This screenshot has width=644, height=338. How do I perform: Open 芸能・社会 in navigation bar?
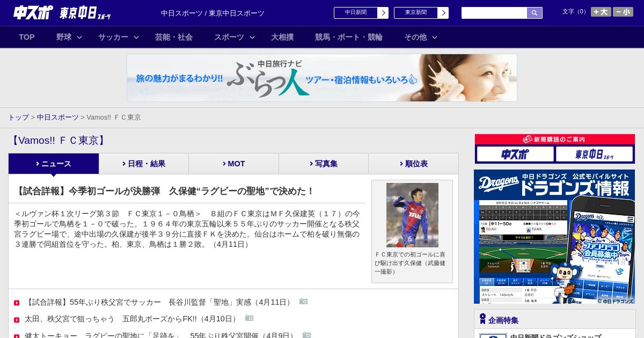[174, 37]
